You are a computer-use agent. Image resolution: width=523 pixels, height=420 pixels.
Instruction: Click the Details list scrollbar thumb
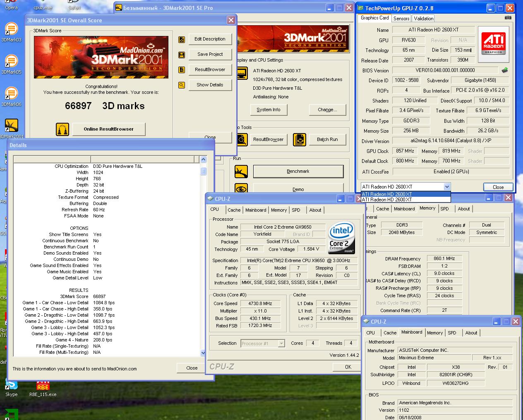(203, 171)
